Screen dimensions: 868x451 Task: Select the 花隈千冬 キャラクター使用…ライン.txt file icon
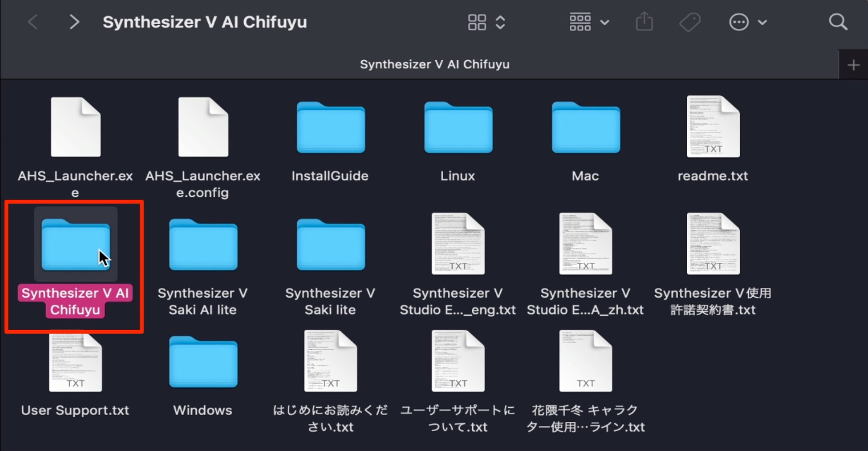pyautogui.click(x=585, y=361)
